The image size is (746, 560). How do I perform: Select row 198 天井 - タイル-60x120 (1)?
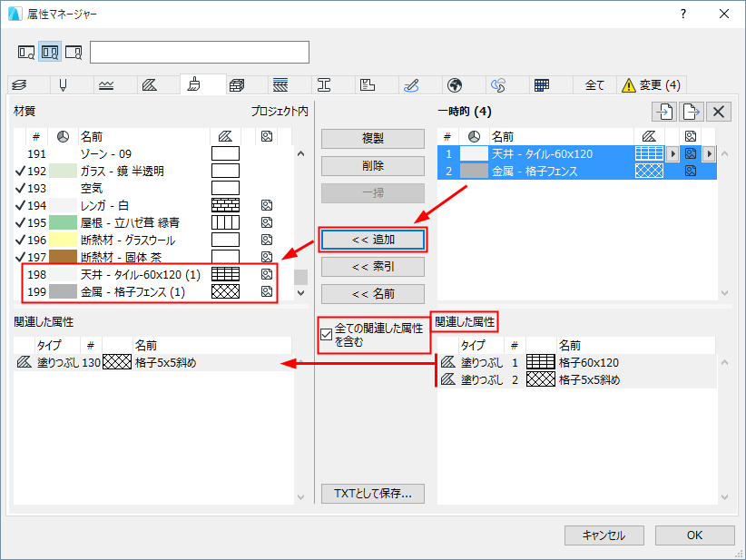153,274
